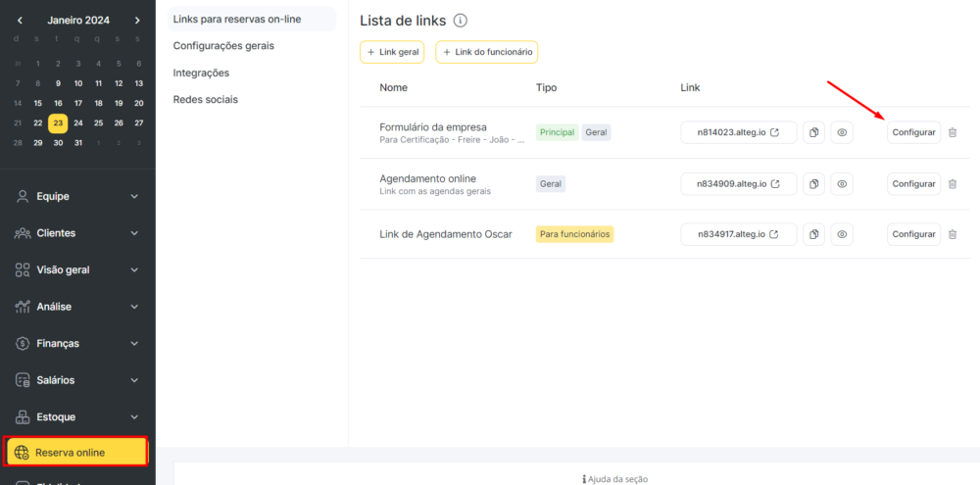Click the Principal tag
This screenshot has height=485, width=980.
click(x=558, y=132)
